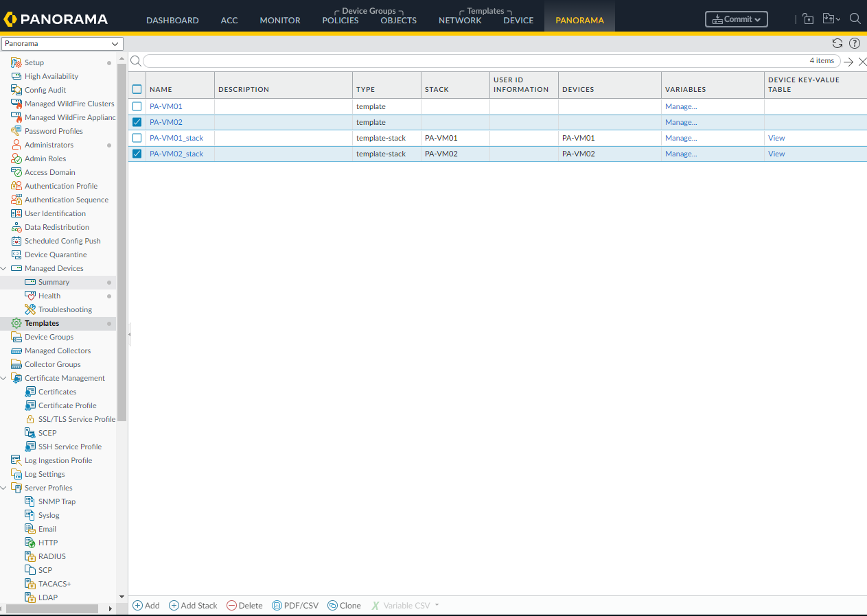Select Collector Groups in the sidebar
This screenshot has width=867, height=616.
pyautogui.click(x=52, y=364)
